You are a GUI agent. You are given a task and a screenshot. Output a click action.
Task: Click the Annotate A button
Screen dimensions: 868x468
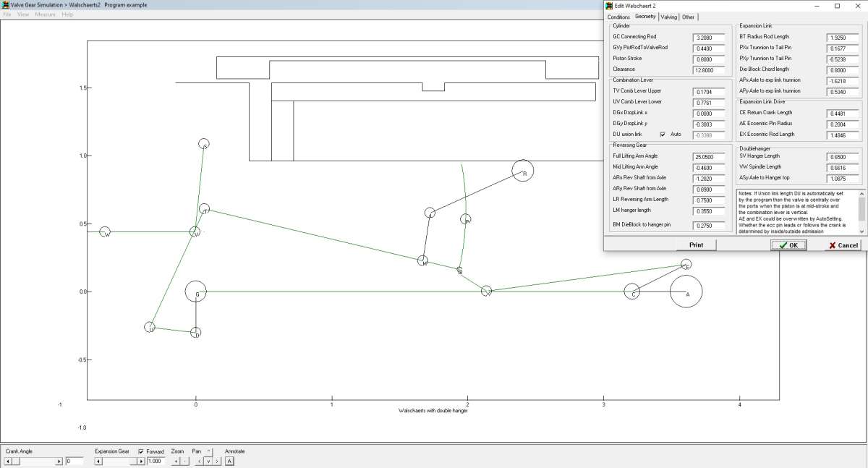click(x=229, y=461)
